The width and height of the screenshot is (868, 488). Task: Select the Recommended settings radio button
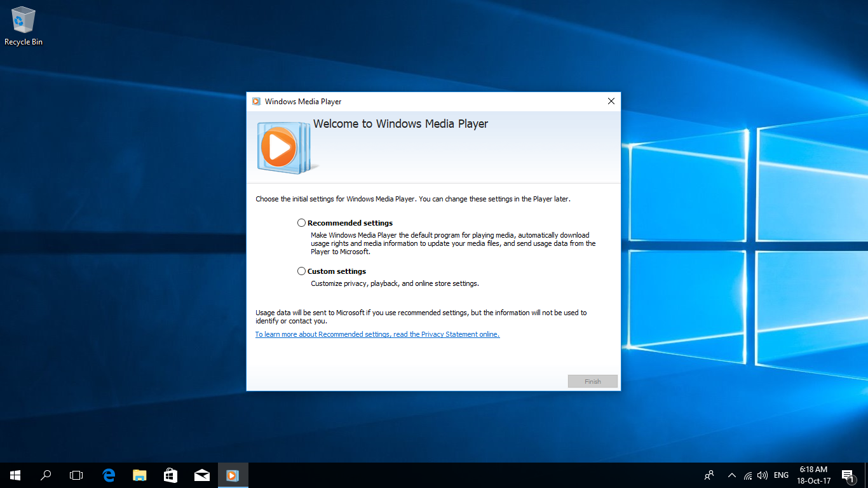pos(301,223)
